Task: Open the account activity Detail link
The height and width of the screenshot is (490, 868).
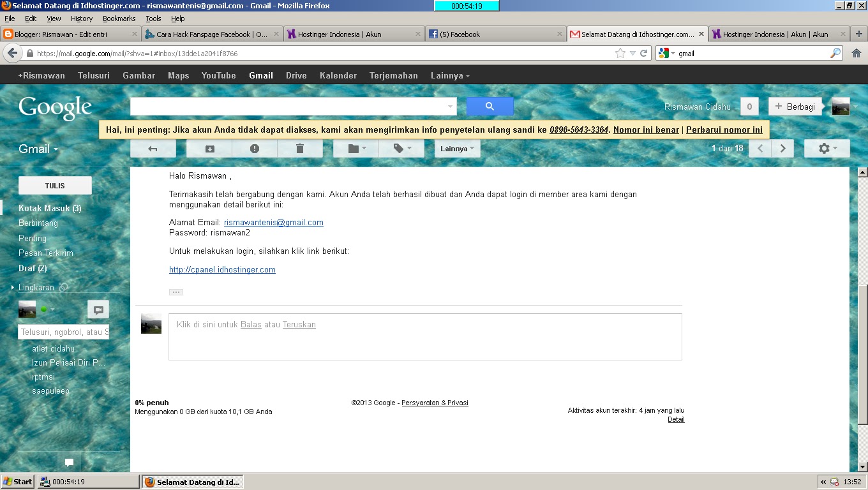Action: (676, 419)
